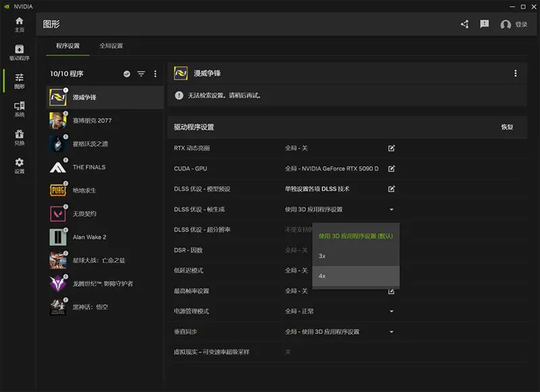Click the 登录 login link
This screenshot has height=392, width=540.
coord(521,24)
